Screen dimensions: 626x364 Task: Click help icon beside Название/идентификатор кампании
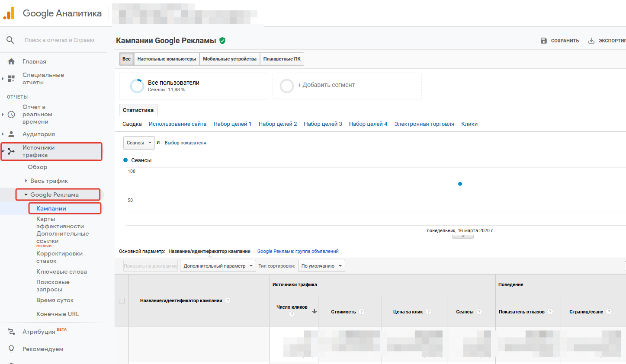(x=228, y=300)
